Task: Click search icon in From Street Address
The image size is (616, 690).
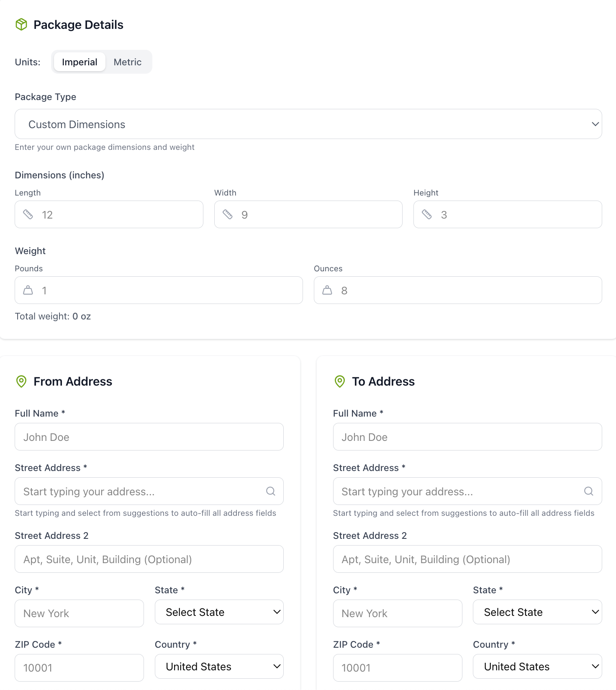Action: [x=271, y=491]
